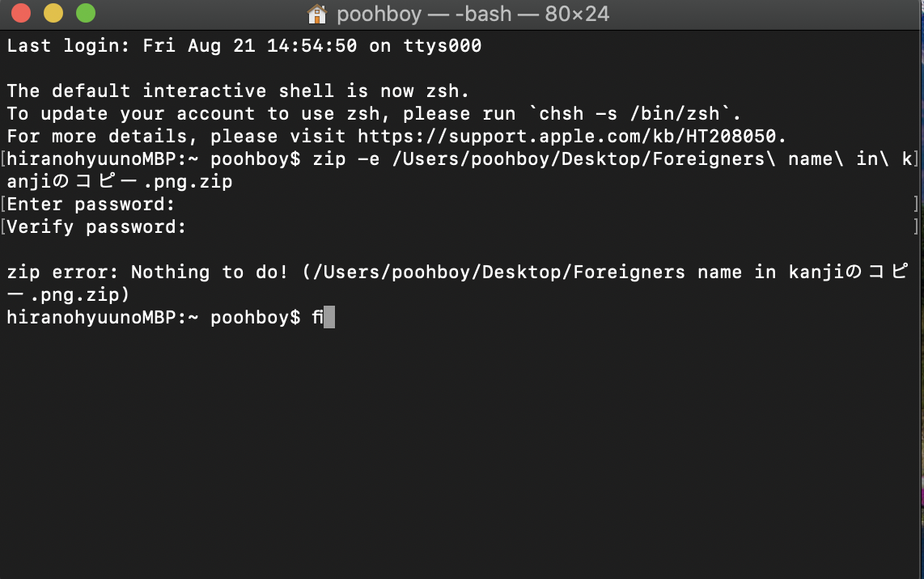The height and width of the screenshot is (579, 924).
Task: Zoom the window using the green button
Action: click(x=85, y=14)
